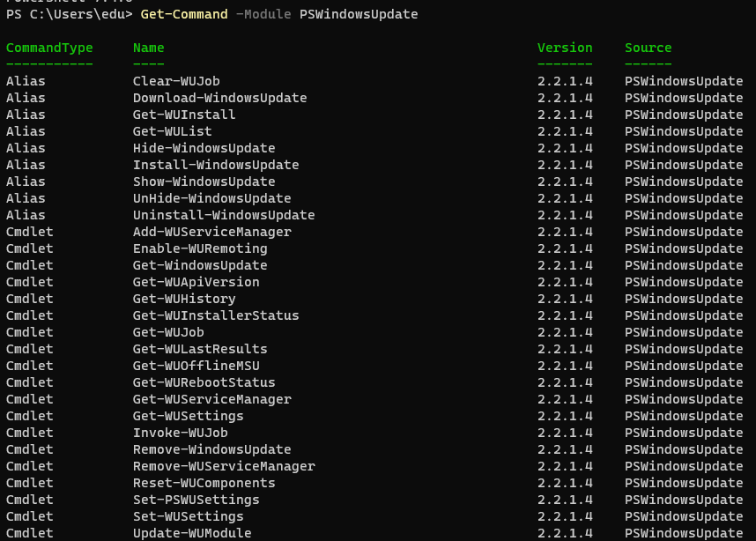The width and height of the screenshot is (756, 541).
Task: Click the -Module parameter in command line
Action: coord(263,14)
